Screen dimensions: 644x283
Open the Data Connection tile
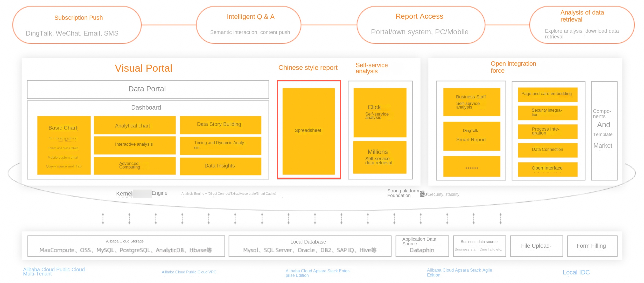coord(547,150)
